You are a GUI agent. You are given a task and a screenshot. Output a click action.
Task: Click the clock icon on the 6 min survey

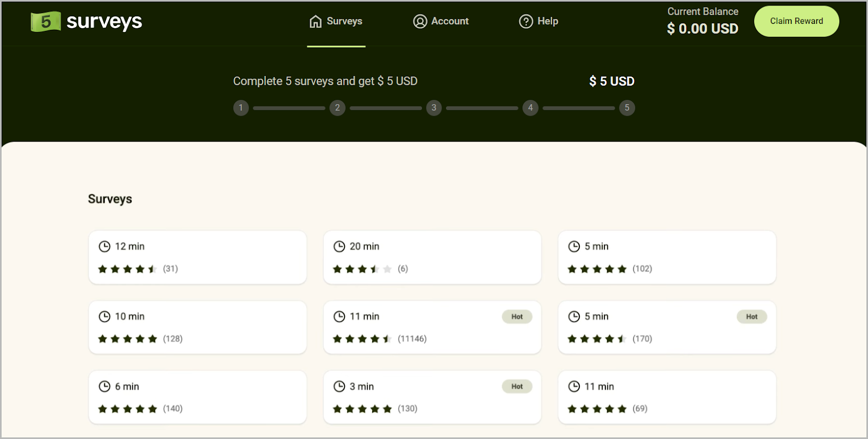click(105, 386)
